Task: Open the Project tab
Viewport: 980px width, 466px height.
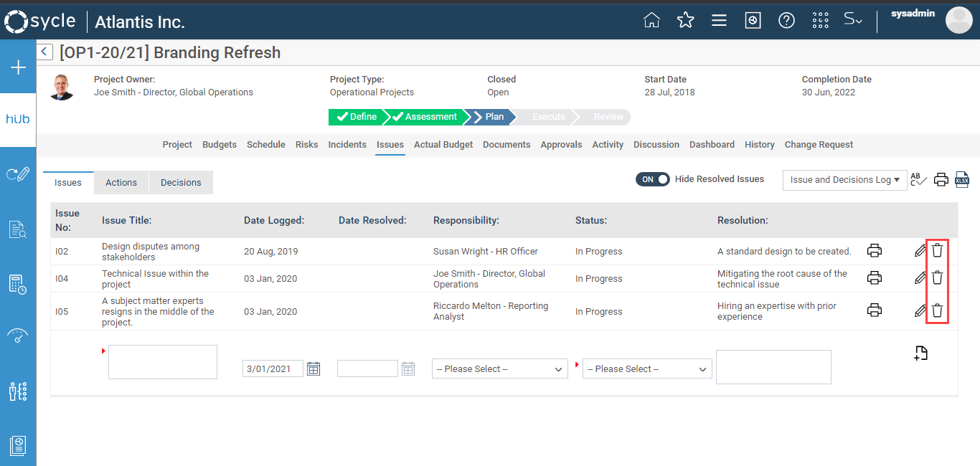Action: (x=177, y=145)
